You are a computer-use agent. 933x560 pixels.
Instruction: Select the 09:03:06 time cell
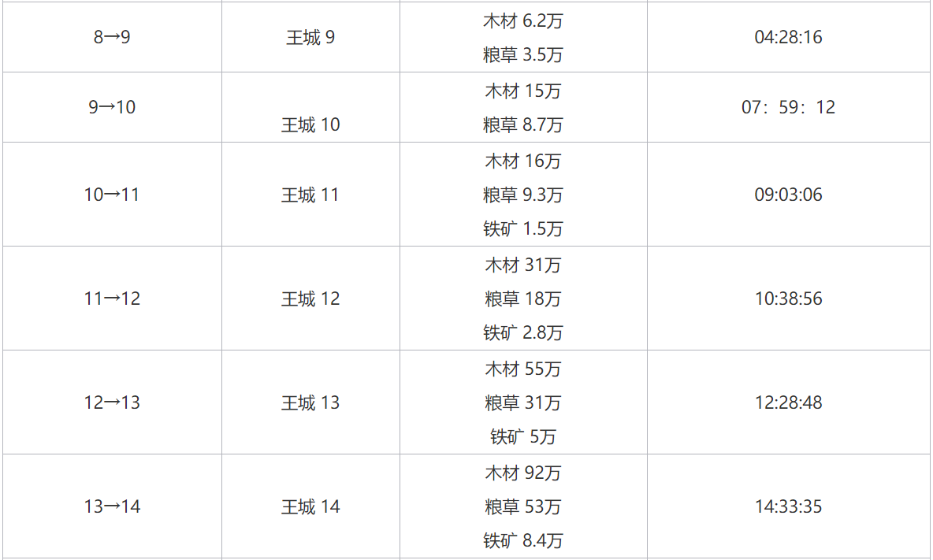point(788,195)
